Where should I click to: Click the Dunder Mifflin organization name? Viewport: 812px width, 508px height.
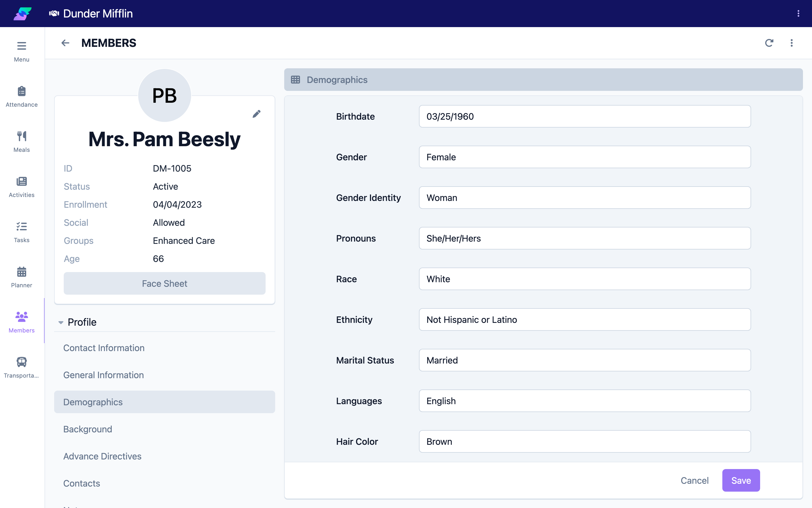pyautogui.click(x=98, y=14)
